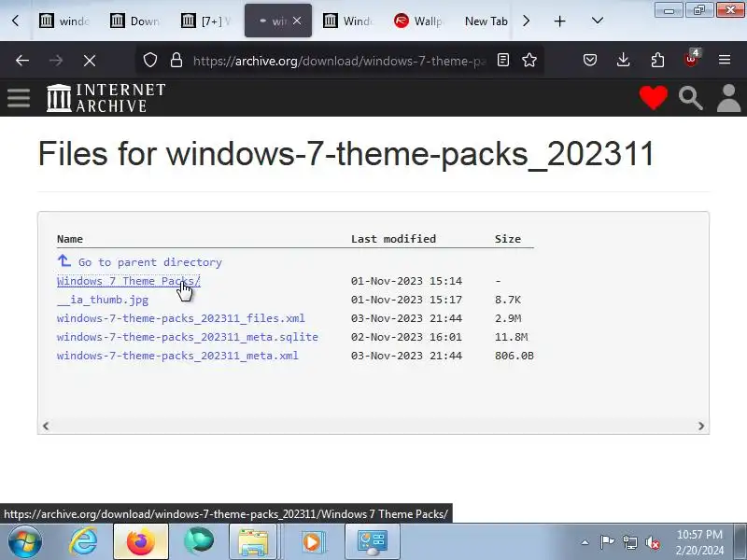Open the Action Center flag tray icon
Viewport: 747px width, 560px height.
(x=607, y=542)
